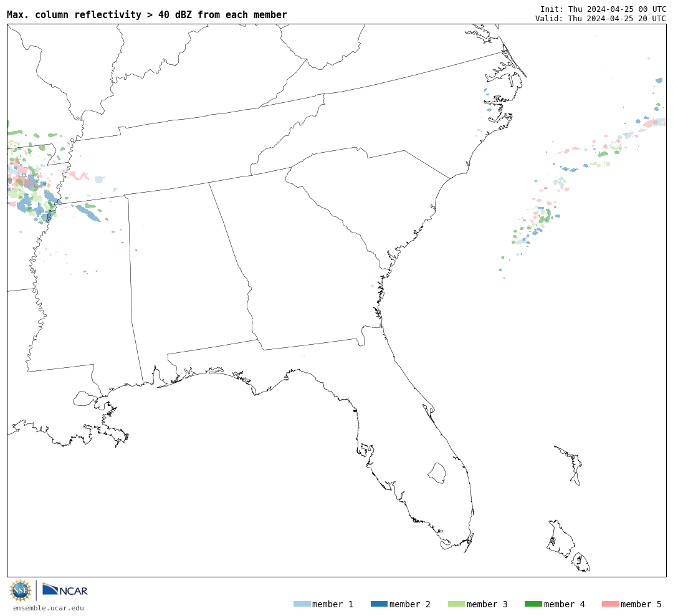The width and height of the screenshot is (673, 616).
Task: Click the member 4 dark green swatch
Action: coord(533,604)
